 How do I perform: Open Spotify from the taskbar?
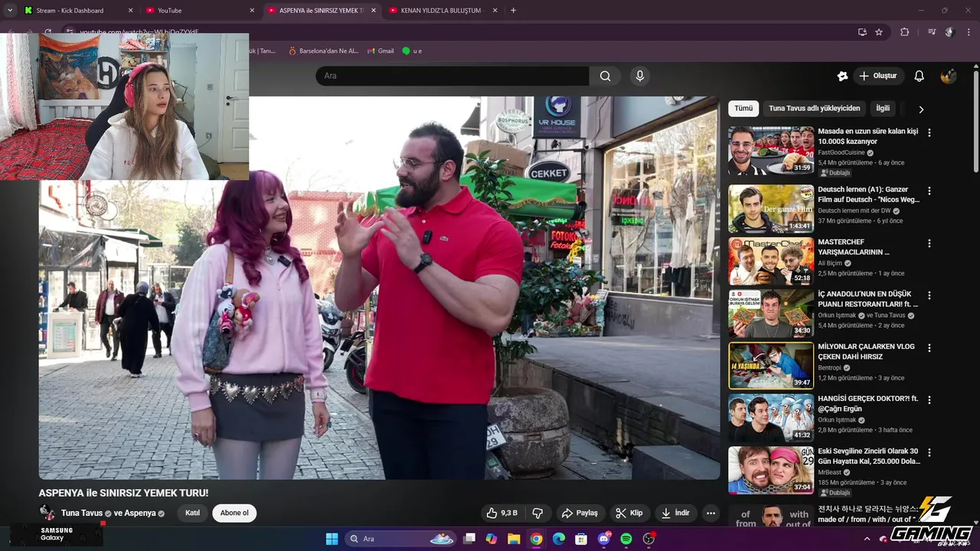click(x=626, y=539)
